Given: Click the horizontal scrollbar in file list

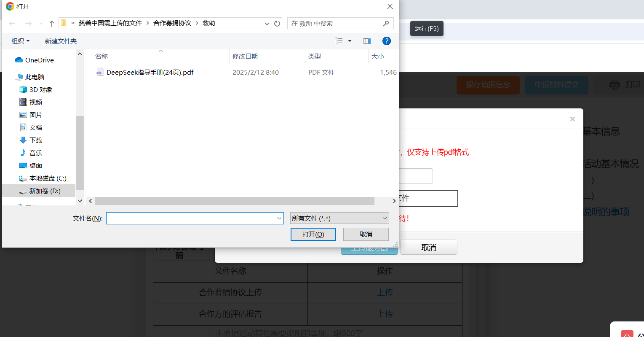Looking at the screenshot, I should 234,201.
